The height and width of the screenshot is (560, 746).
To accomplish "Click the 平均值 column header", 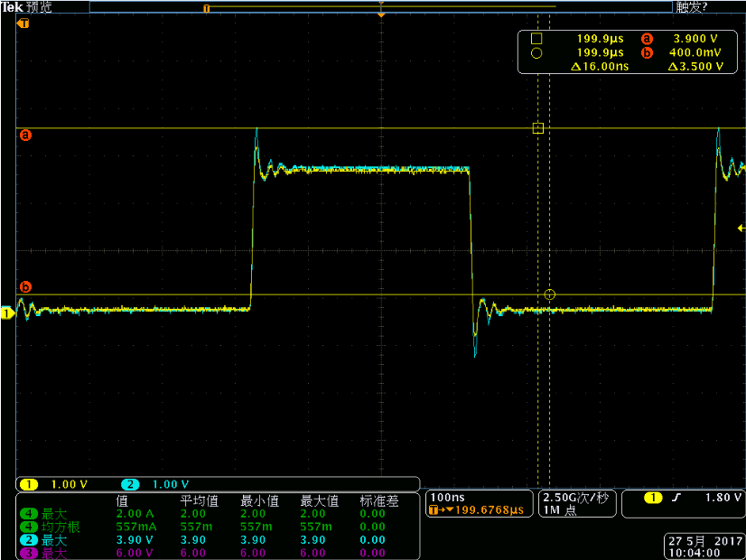I will pos(199,501).
